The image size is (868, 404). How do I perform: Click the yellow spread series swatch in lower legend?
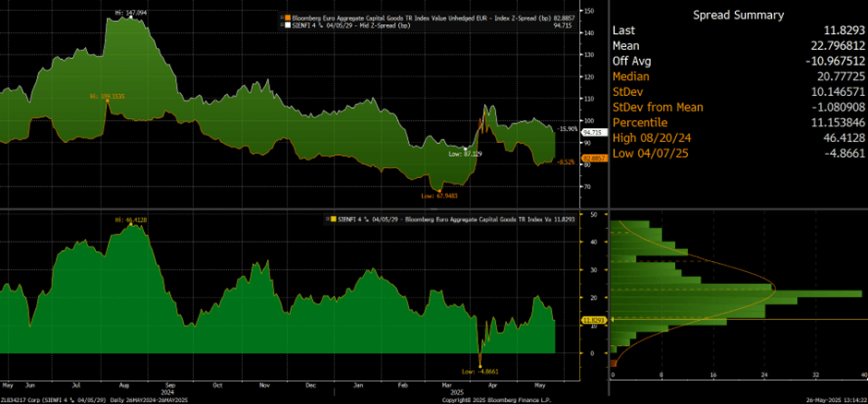pyautogui.click(x=332, y=220)
